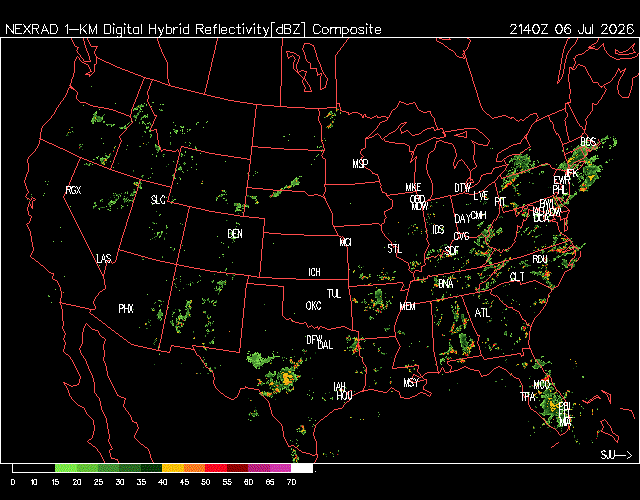Viewport: 640px width, 500px height.
Task: Click the OKC station label
Action: (x=313, y=306)
